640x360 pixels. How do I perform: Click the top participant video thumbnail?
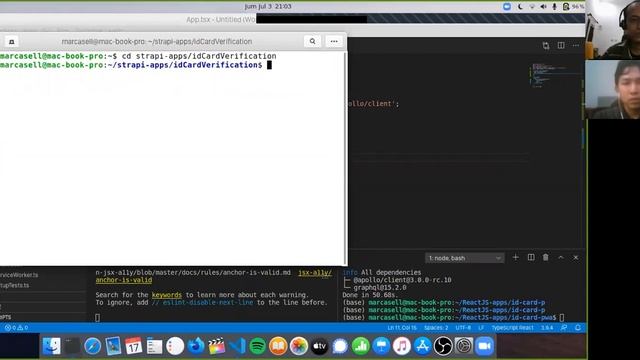pos(612,29)
